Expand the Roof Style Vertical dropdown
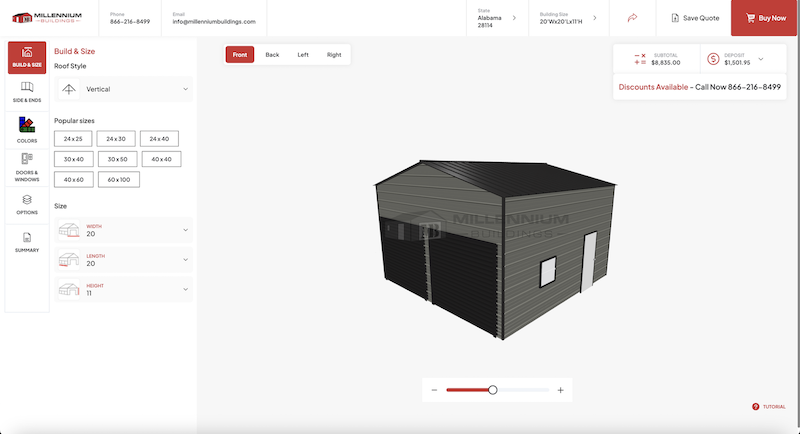Screen dimensions: 800x434 click(123, 89)
